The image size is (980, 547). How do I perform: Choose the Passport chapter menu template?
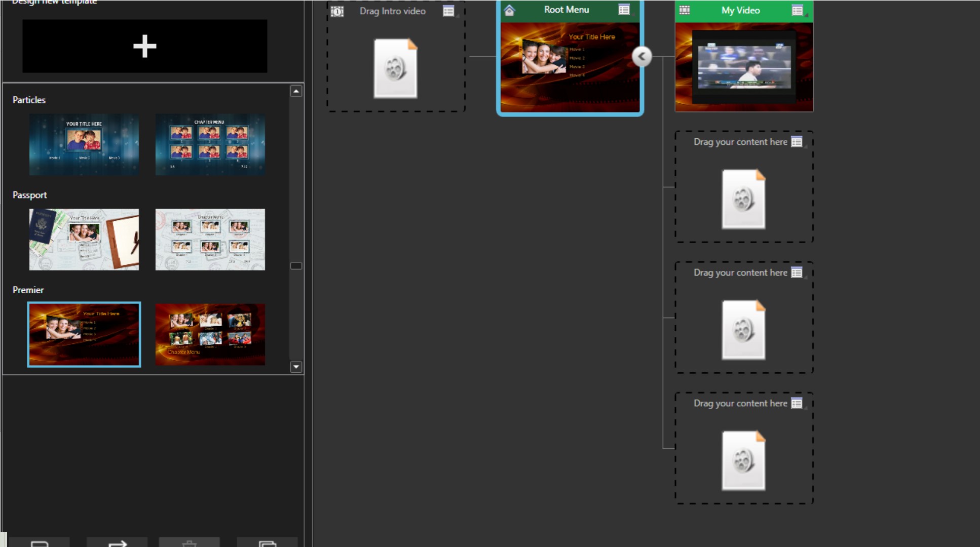(x=210, y=240)
